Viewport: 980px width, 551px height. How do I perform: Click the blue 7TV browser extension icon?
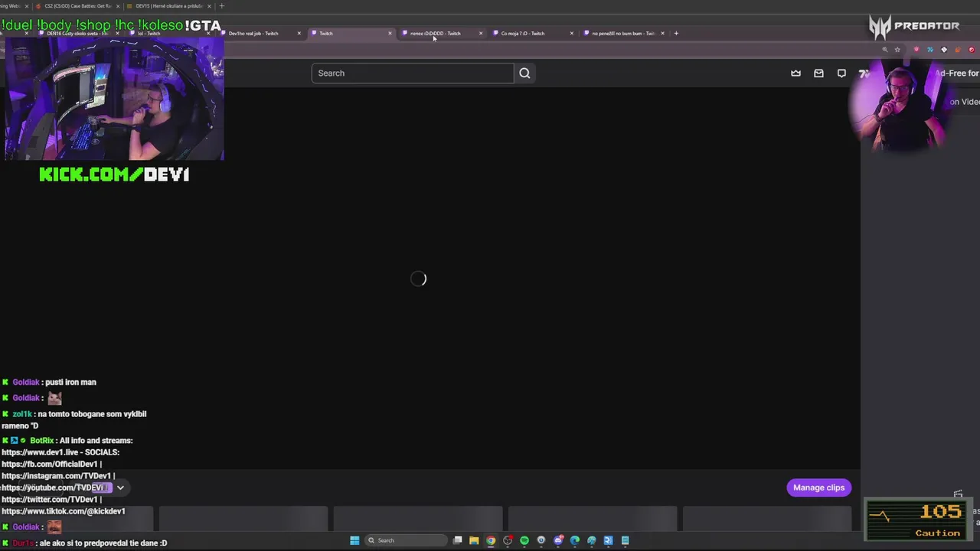(930, 50)
